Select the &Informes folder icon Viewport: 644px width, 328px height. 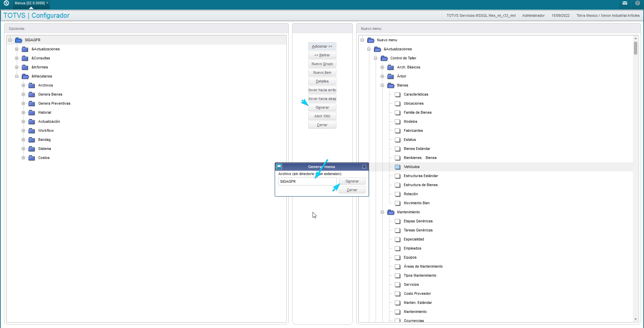click(x=25, y=67)
